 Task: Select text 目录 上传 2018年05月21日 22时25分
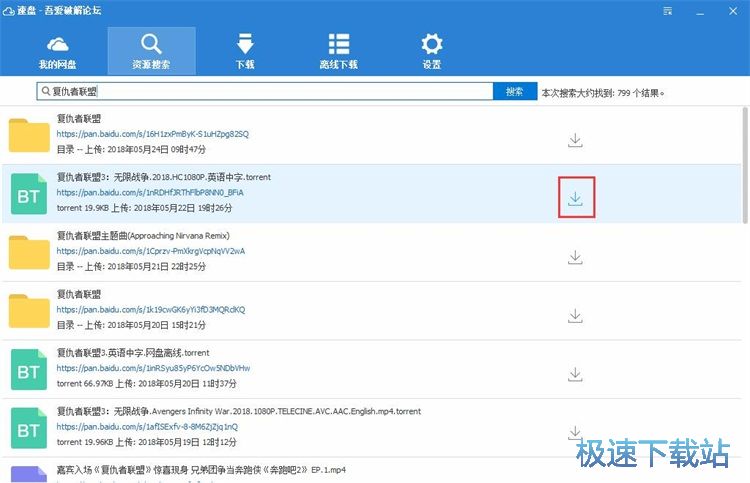tap(131, 266)
